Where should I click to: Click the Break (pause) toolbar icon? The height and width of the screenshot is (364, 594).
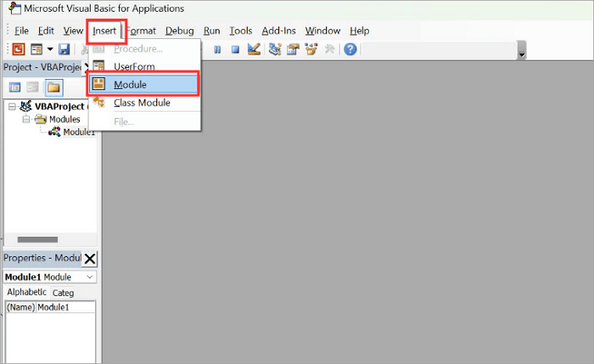(217, 49)
